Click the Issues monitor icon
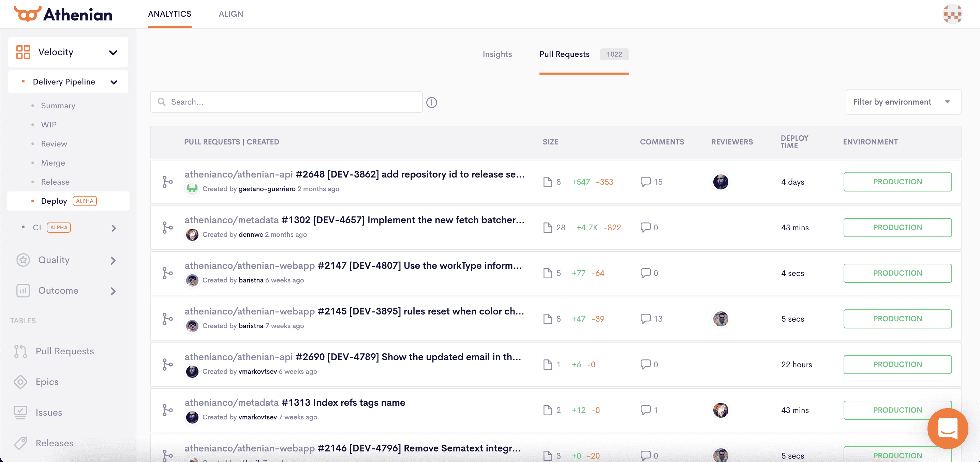This screenshot has height=462, width=980. coord(20,413)
